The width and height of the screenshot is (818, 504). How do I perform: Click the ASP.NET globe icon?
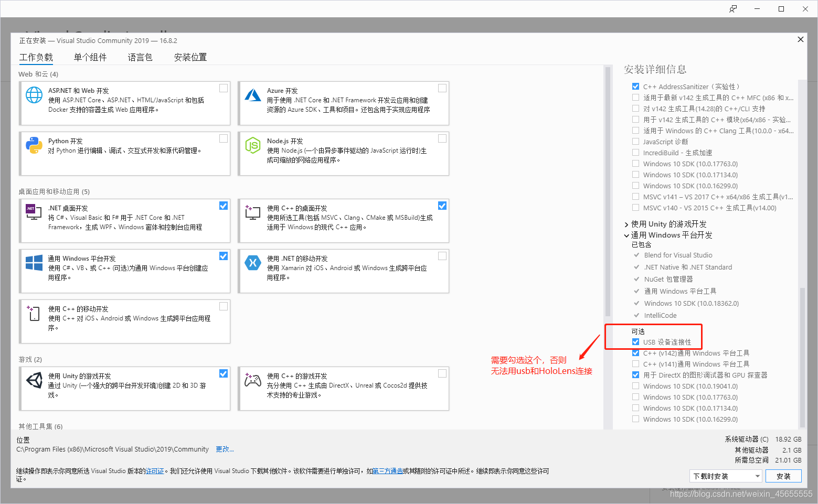pos(34,95)
